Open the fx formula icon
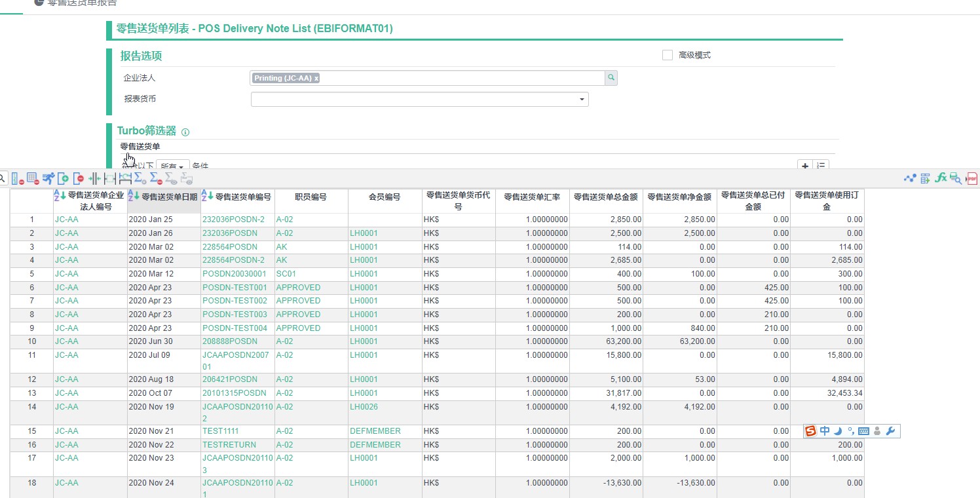The width and height of the screenshot is (980, 498). pyautogui.click(x=941, y=178)
